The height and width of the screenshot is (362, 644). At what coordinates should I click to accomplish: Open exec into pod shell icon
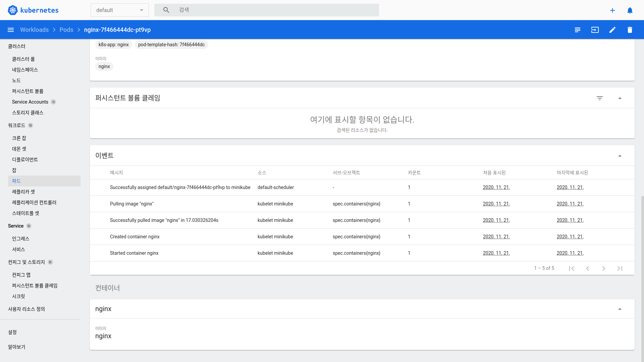point(595,30)
